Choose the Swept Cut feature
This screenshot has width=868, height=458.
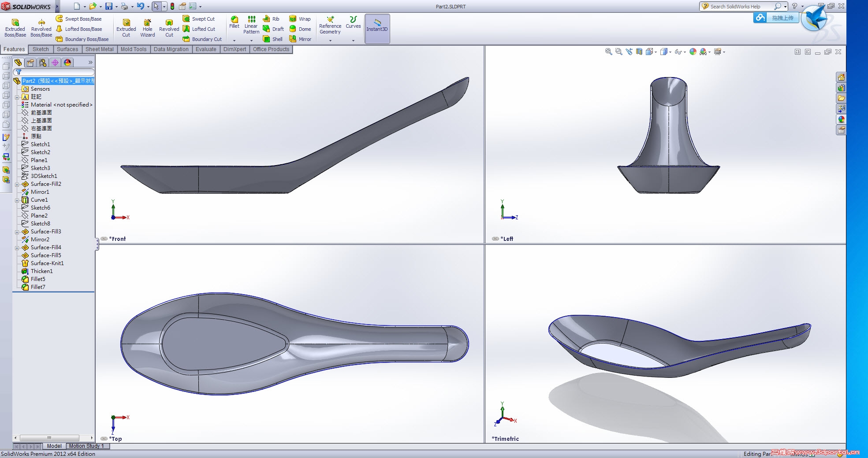[199, 19]
